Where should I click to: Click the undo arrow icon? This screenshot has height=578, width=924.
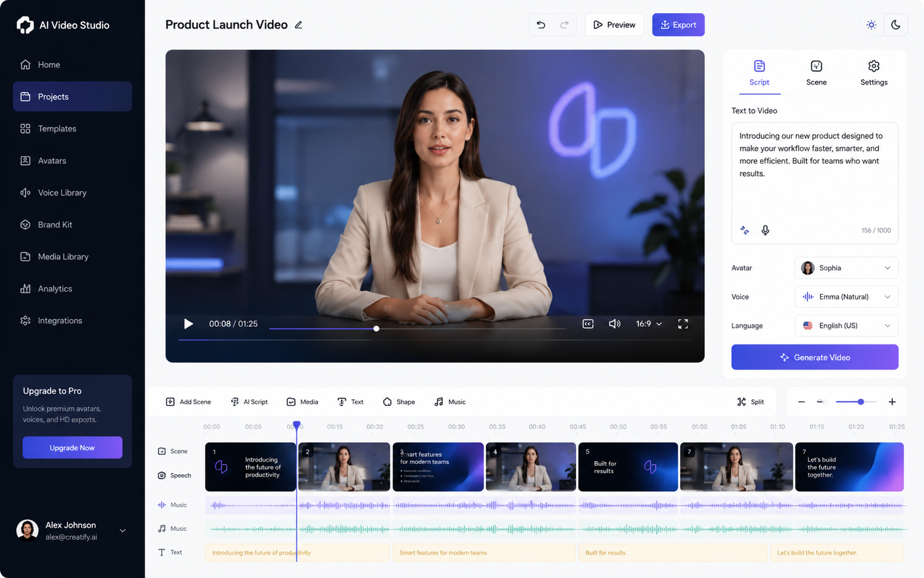tap(541, 24)
